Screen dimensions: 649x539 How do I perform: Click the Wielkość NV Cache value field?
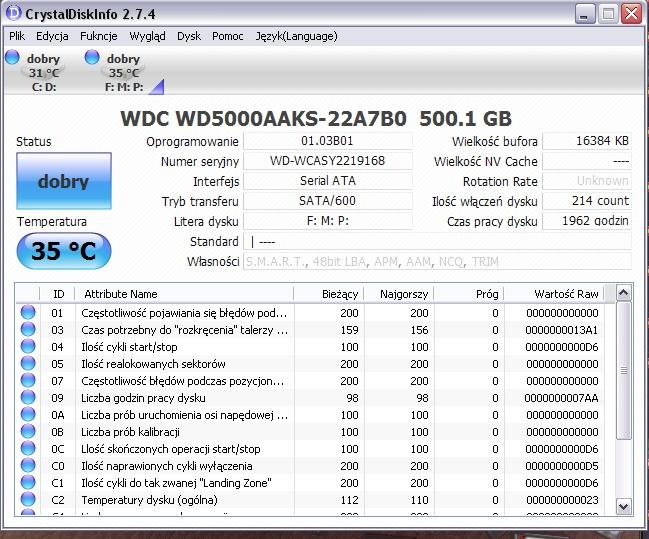[587, 161]
